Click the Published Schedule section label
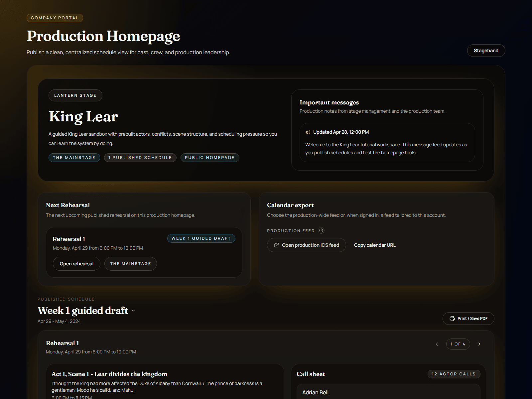Screen dimensions: 532x399 (x=66, y=299)
